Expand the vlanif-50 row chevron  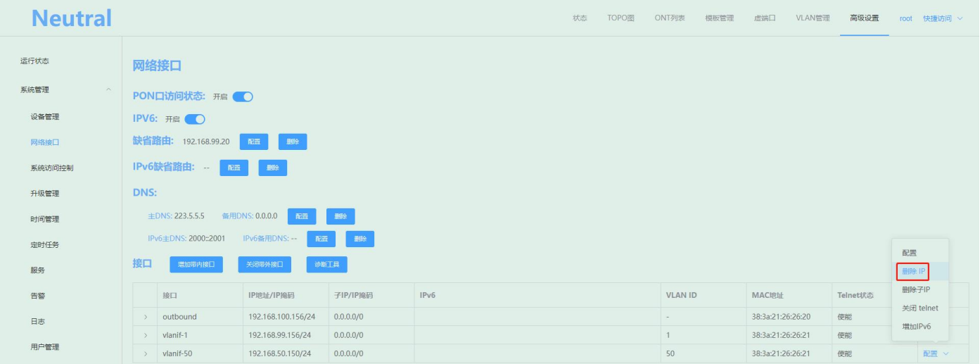point(146,353)
